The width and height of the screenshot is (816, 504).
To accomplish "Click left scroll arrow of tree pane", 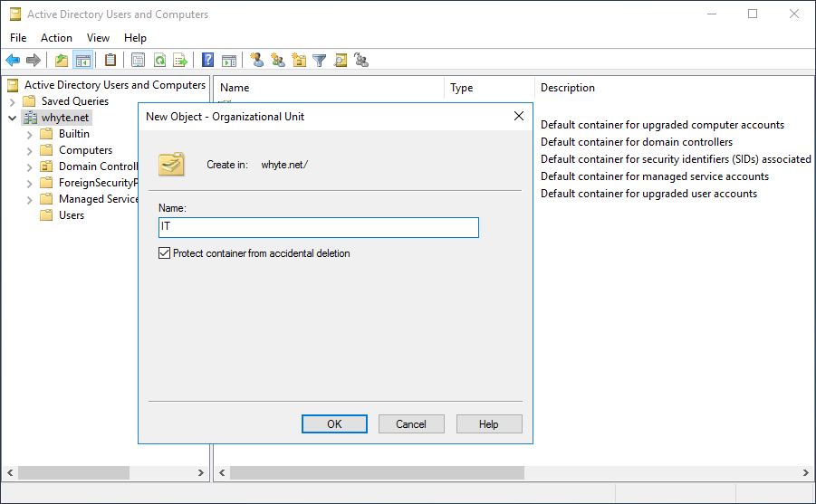I will 10,473.
